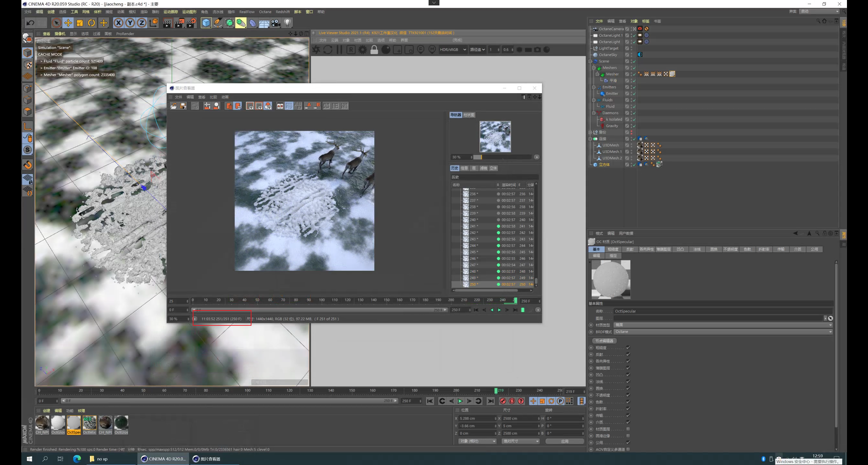Toggle the 材质图层 checkbox
The image size is (868, 465).
pos(628,429)
